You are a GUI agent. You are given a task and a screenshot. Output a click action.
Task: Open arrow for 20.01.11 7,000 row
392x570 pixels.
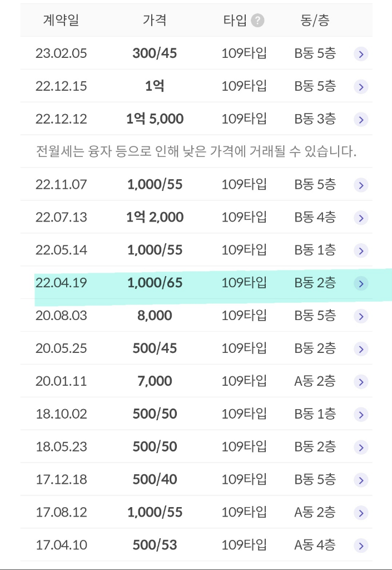361,382
